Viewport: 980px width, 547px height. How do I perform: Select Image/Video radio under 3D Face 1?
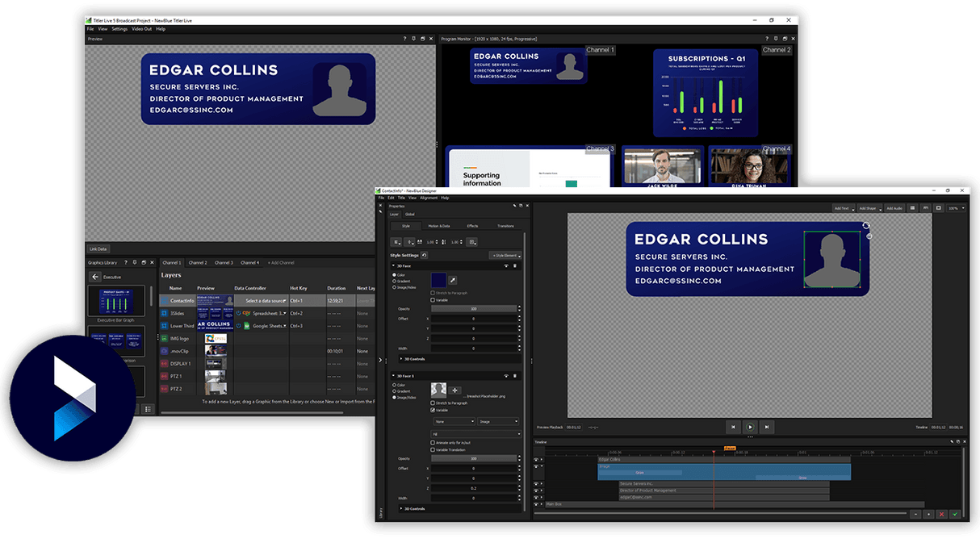(394, 397)
